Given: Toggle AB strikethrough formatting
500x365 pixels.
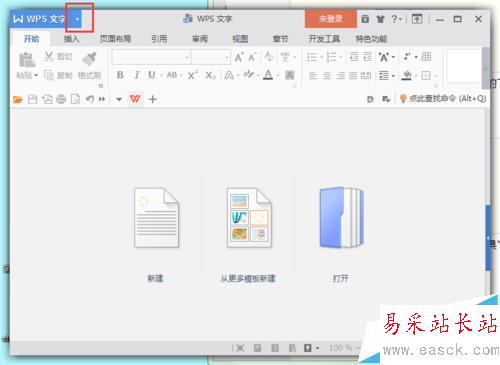Looking at the screenshot, I should tap(172, 75).
